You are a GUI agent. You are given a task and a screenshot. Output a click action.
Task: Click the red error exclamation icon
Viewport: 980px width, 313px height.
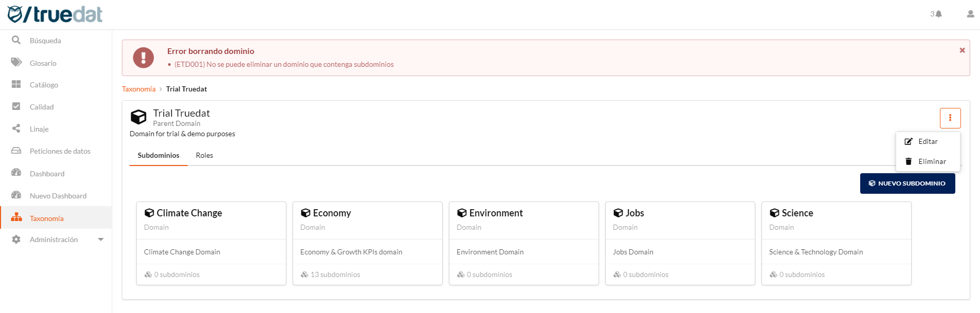[x=143, y=58]
